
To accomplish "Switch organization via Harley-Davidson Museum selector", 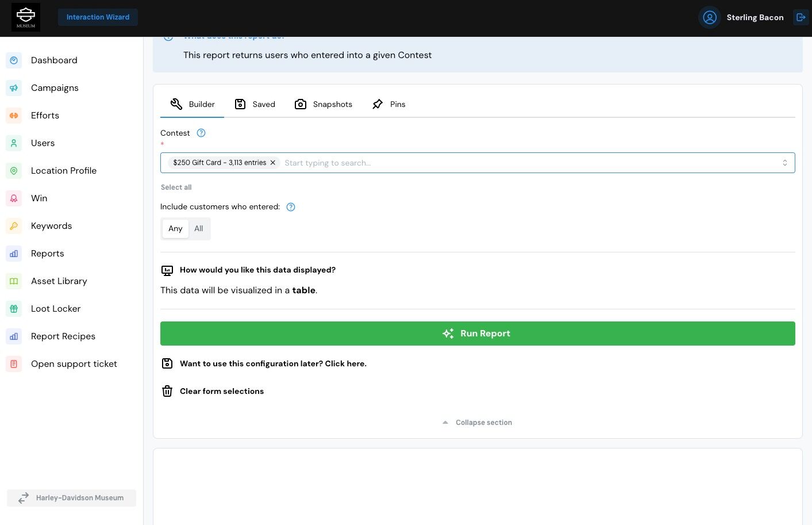I will click(x=71, y=498).
